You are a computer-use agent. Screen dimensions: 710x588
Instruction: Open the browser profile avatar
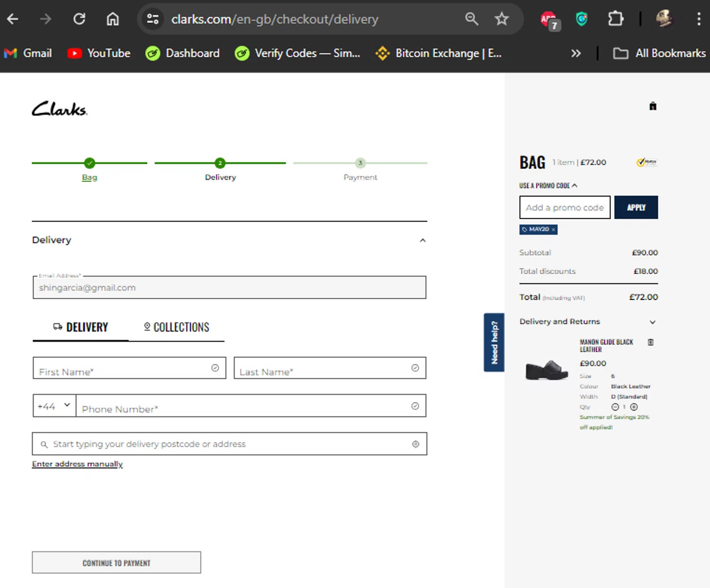click(x=664, y=19)
